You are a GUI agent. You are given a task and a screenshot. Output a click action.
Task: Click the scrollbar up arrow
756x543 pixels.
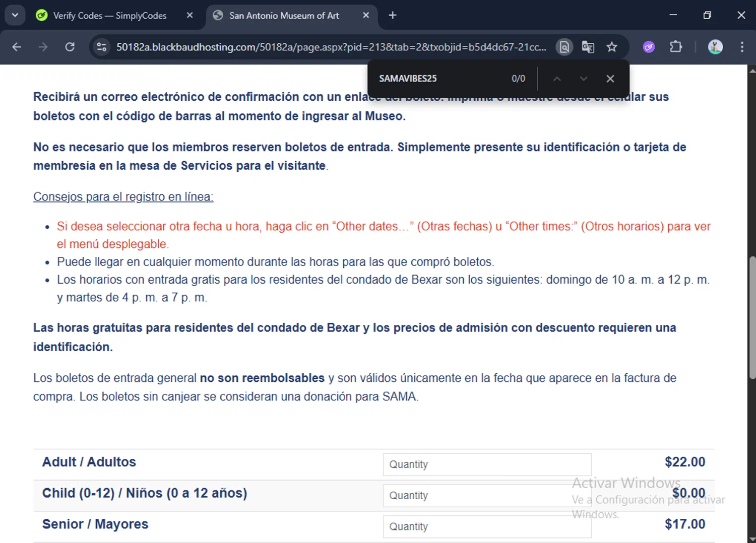pyautogui.click(x=752, y=70)
